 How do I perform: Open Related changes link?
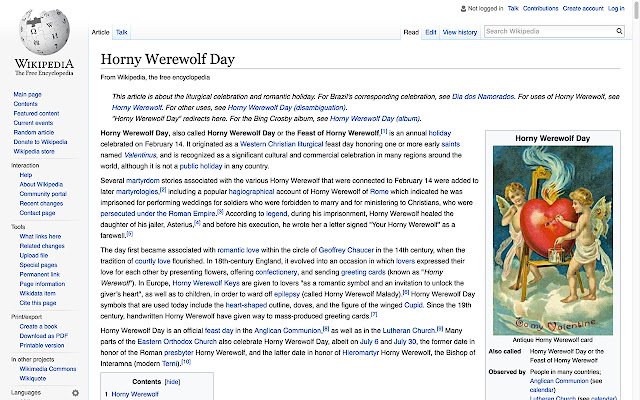pyautogui.click(x=42, y=246)
